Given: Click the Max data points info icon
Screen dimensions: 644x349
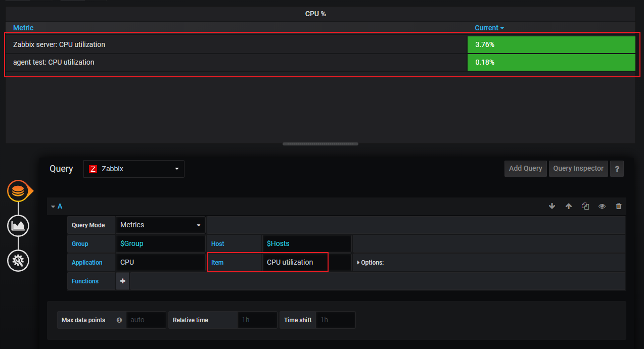Looking at the screenshot, I should pos(119,320).
